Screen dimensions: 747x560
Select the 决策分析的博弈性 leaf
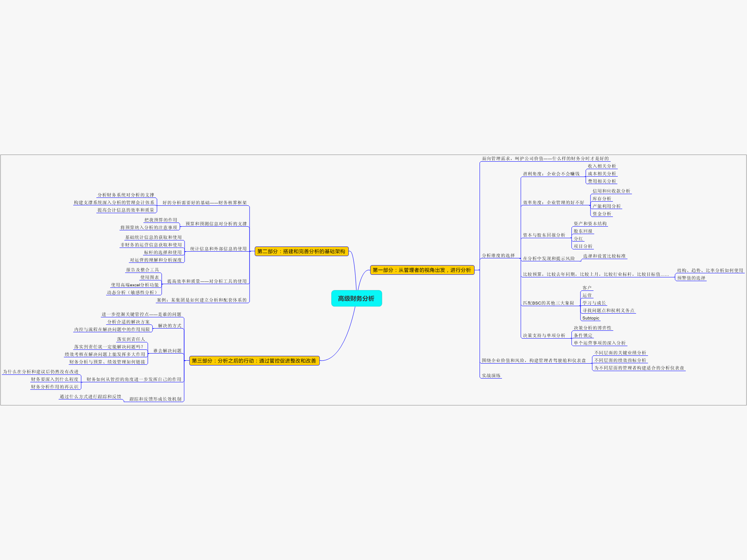tap(592, 328)
